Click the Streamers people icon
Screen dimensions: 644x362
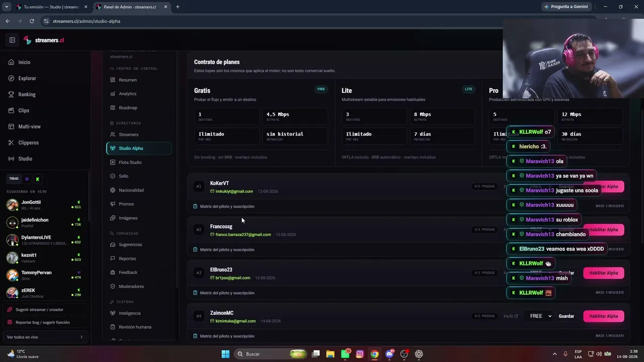(113, 135)
